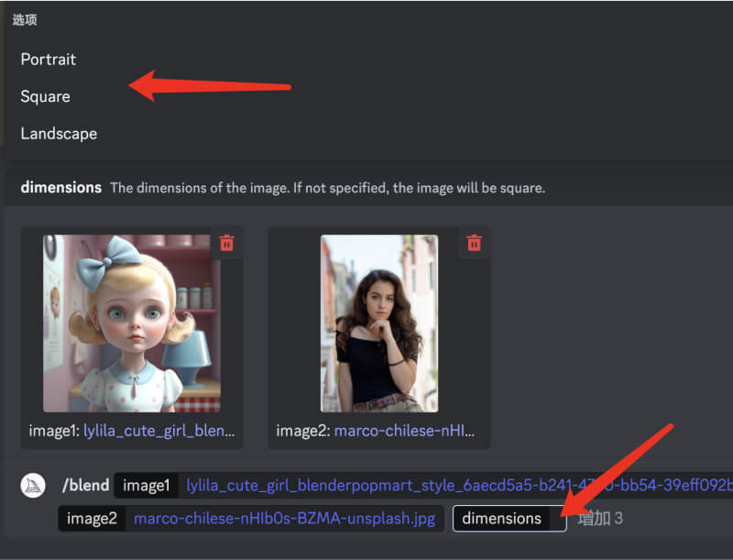Select the Portrait dimension option

49,60
